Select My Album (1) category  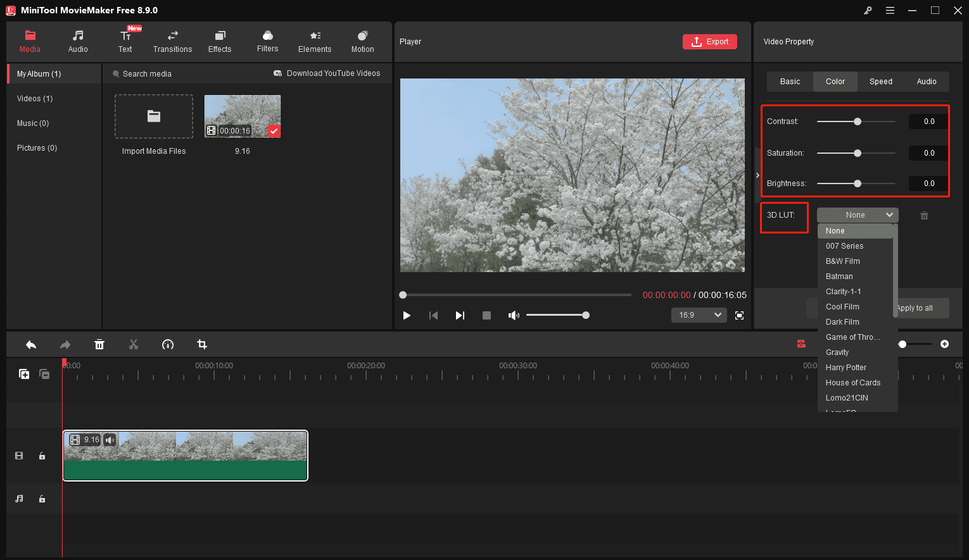click(54, 74)
